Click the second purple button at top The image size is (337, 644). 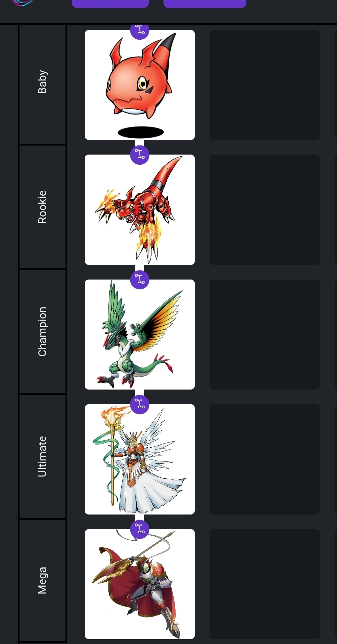pyautogui.click(x=205, y=3)
